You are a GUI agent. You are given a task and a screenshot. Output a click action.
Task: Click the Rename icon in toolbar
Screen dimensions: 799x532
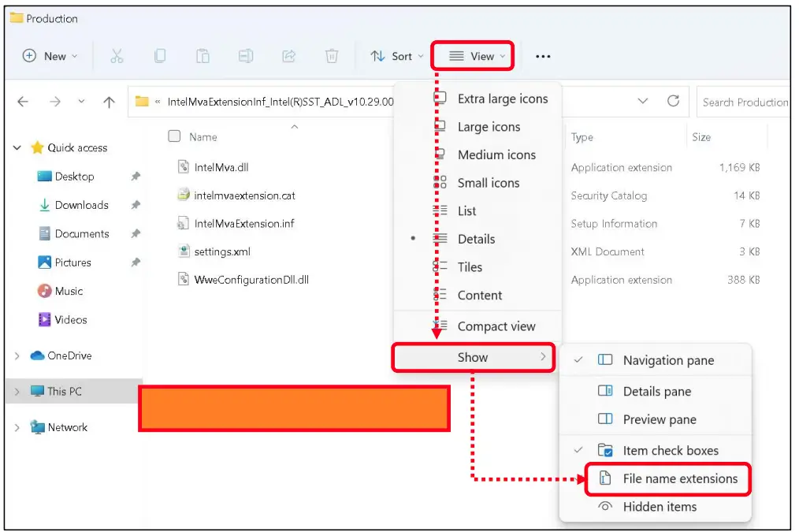pos(246,56)
